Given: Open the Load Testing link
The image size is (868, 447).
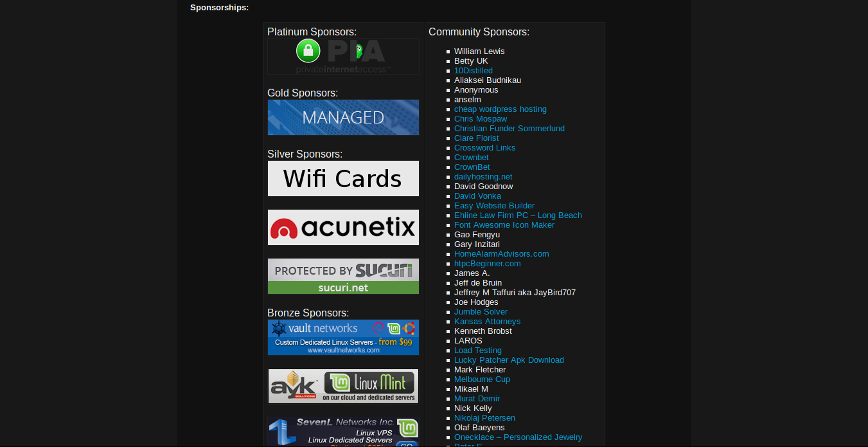Looking at the screenshot, I should tap(478, 351).
